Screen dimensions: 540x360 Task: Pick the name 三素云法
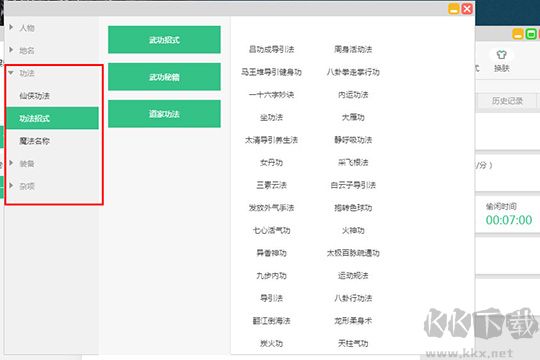click(271, 185)
